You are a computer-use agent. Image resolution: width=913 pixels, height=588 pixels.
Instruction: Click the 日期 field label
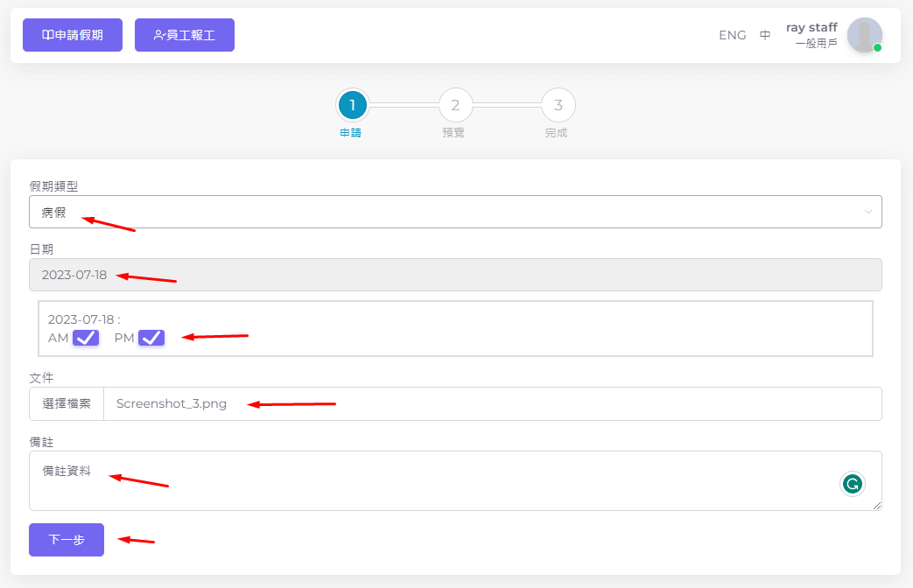coord(41,249)
